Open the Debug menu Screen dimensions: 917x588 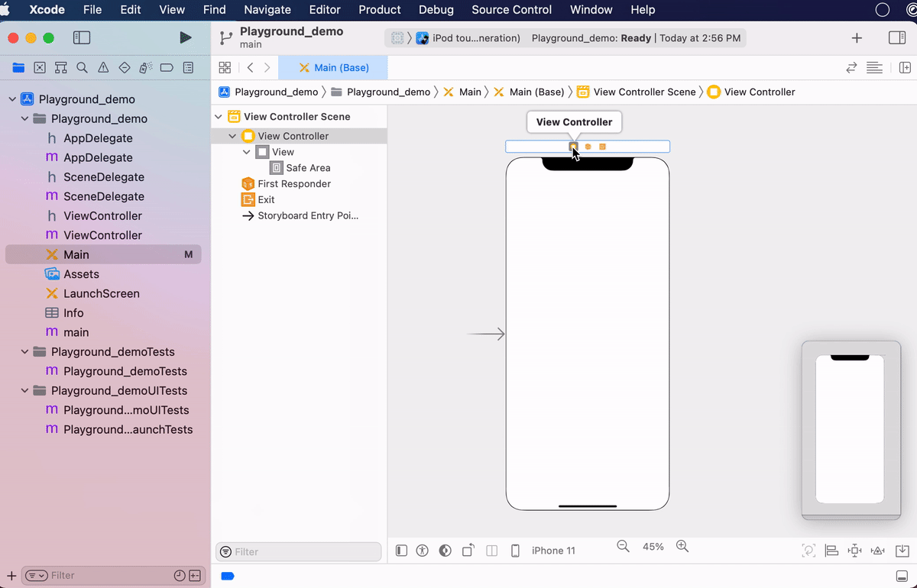(x=436, y=10)
